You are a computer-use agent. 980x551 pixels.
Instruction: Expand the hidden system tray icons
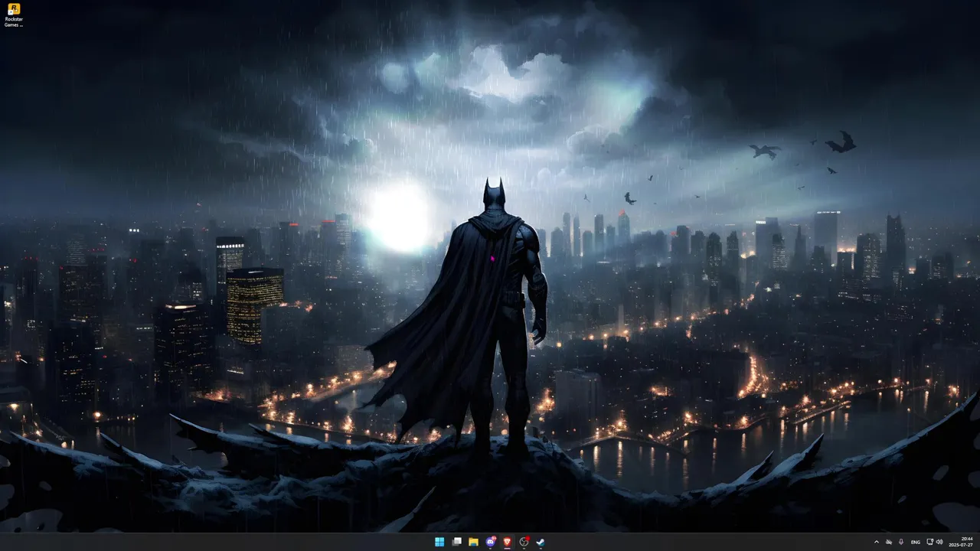coord(877,542)
